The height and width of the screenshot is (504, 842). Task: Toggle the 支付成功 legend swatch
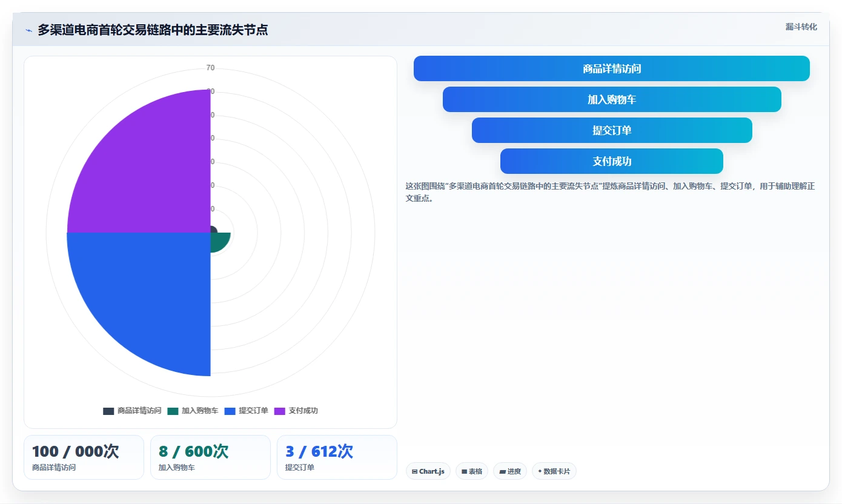pyautogui.click(x=280, y=411)
